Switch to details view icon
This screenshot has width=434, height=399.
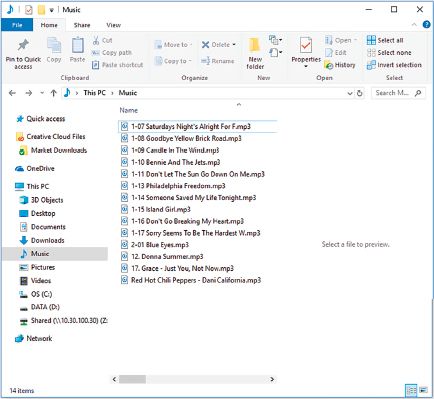coord(411,390)
